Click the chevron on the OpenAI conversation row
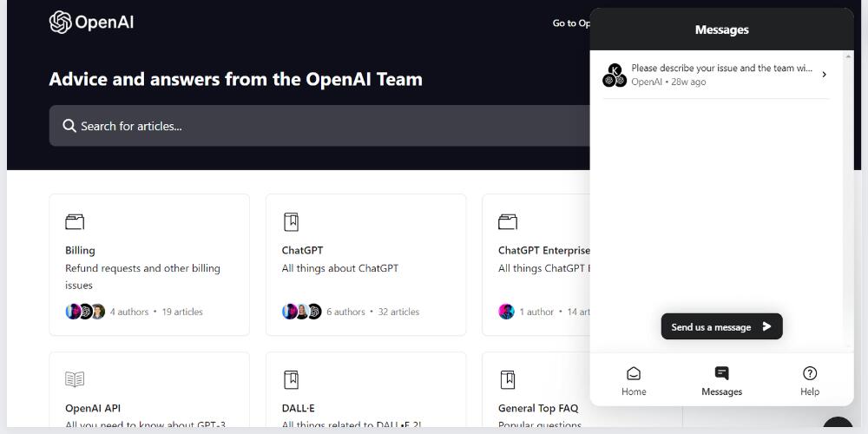Screen dimensions: 868x434 (825, 74)
